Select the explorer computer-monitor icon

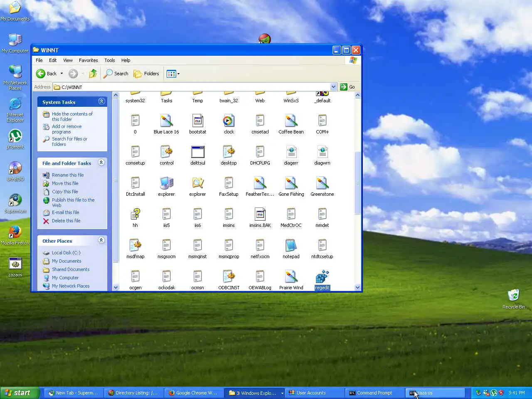(166, 183)
